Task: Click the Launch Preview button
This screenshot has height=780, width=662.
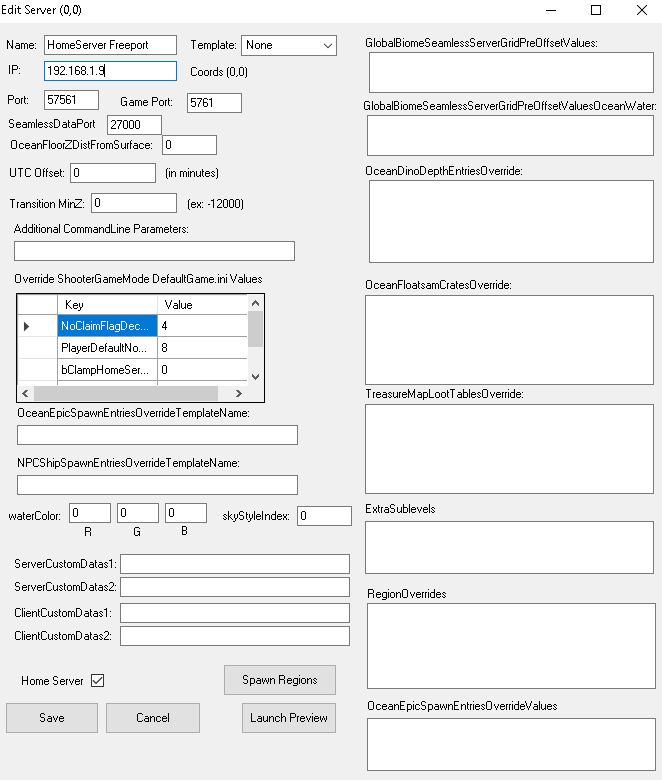Action: (288, 718)
